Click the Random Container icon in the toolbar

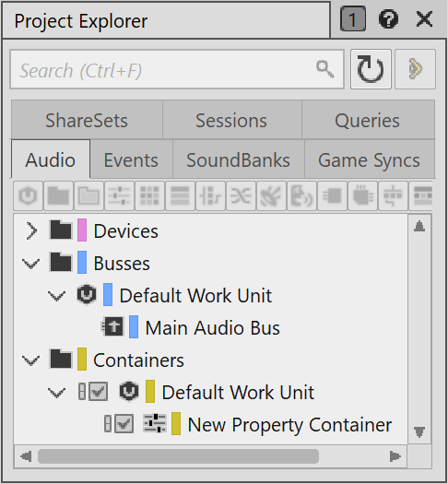click(x=241, y=195)
